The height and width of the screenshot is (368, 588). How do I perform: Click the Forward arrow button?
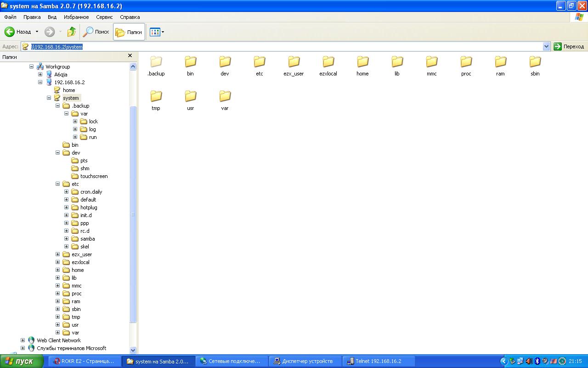50,32
